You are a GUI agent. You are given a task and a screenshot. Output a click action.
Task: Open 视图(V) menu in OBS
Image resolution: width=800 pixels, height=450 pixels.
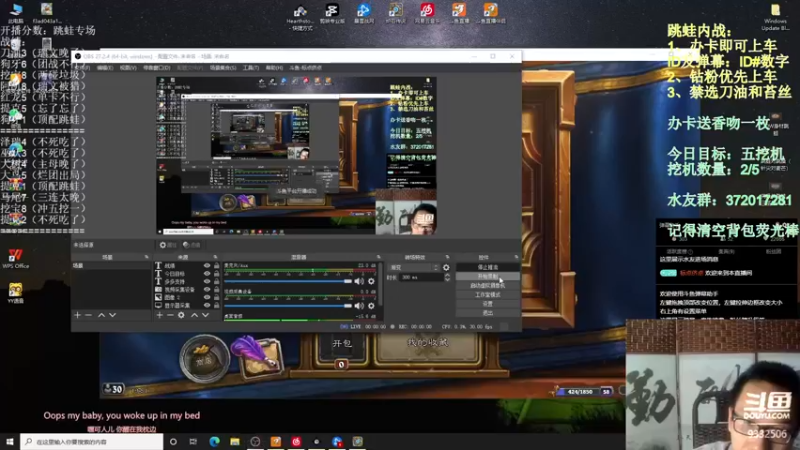[128, 68]
